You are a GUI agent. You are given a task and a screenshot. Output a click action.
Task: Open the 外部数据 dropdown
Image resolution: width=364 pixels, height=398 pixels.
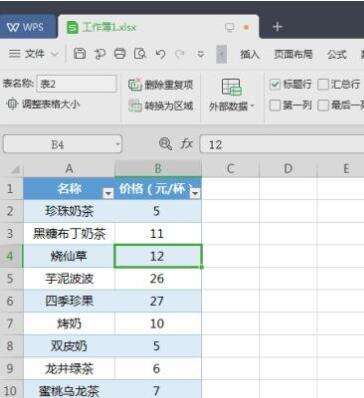[232, 95]
